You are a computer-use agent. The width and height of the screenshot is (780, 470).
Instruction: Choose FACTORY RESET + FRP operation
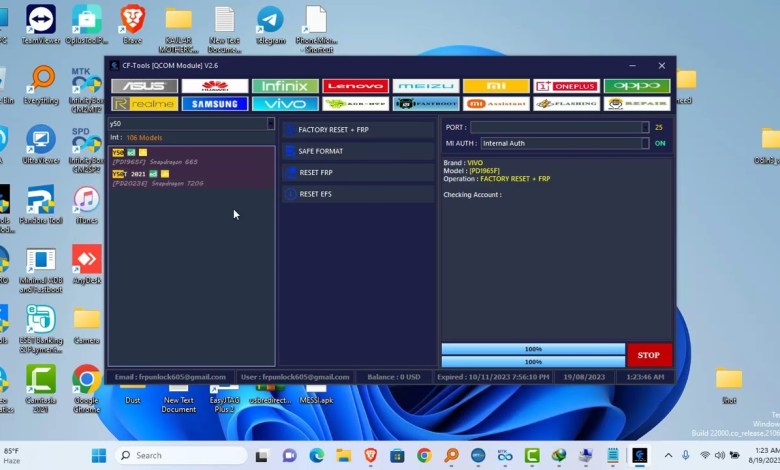(x=357, y=130)
